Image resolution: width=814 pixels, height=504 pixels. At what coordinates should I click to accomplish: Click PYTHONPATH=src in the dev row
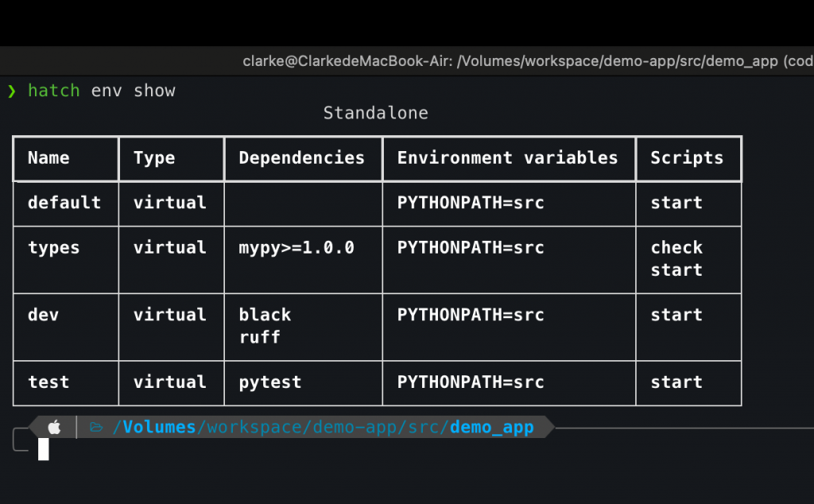pyautogui.click(x=471, y=315)
